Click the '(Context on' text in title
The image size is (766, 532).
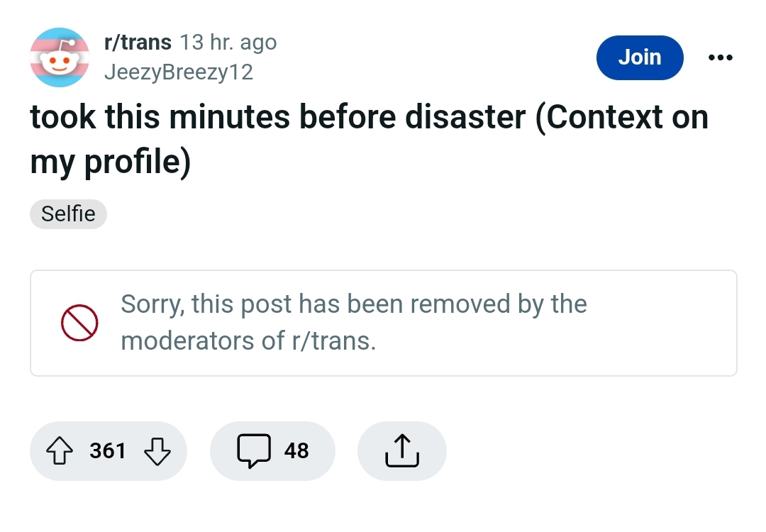(622, 118)
